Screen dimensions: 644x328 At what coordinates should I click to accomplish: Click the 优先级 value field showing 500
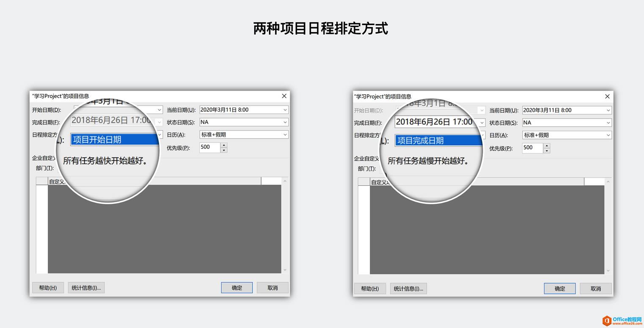pos(209,147)
